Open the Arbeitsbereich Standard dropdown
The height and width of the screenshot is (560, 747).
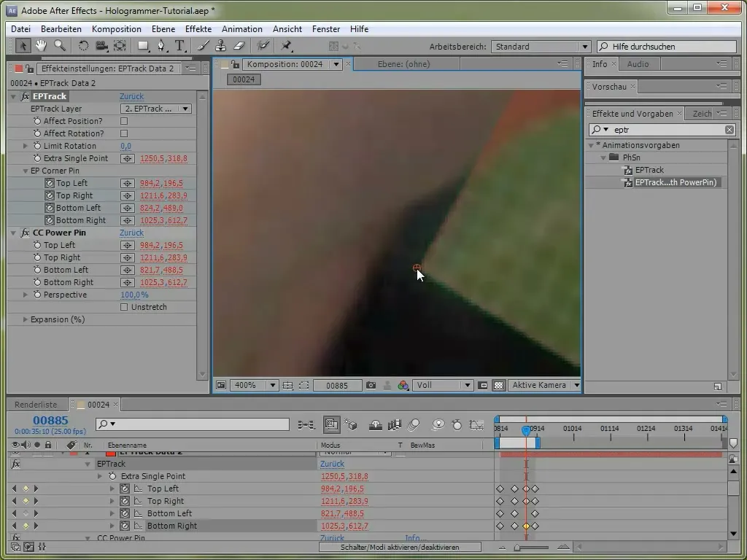[x=541, y=47]
